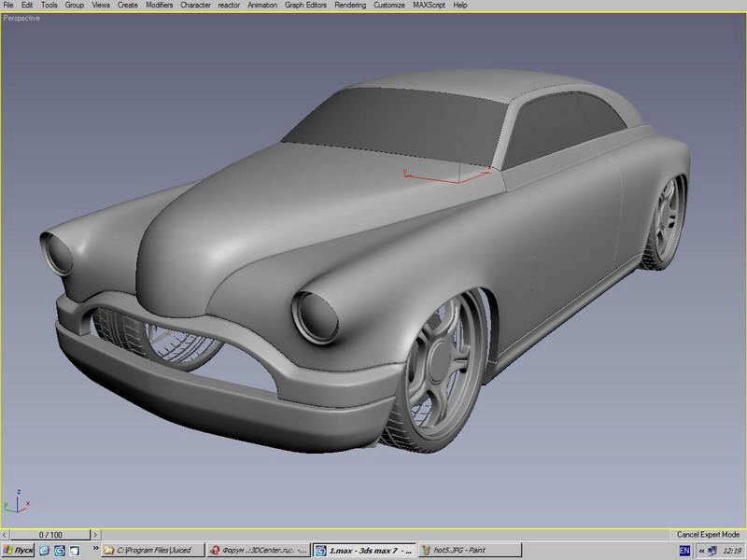
Task: Switch to the 3DCenter.ru forum browser window
Action: (x=259, y=551)
